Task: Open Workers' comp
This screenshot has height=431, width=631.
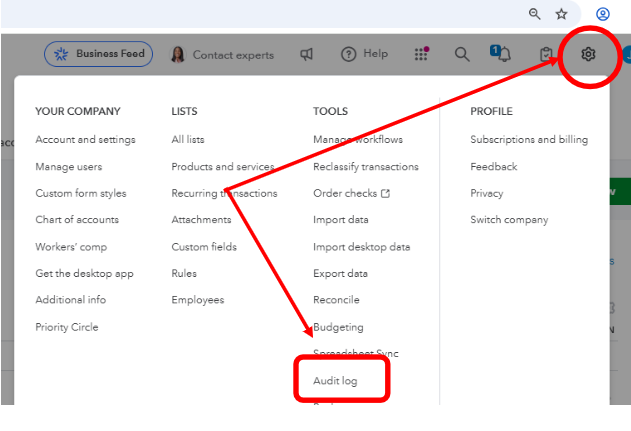Action: tap(71, 247)
